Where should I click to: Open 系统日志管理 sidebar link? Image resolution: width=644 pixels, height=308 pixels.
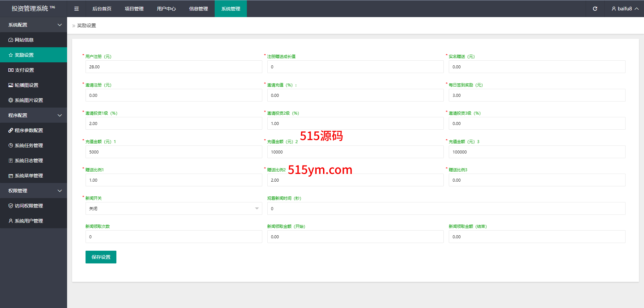(x=34, y=161)
